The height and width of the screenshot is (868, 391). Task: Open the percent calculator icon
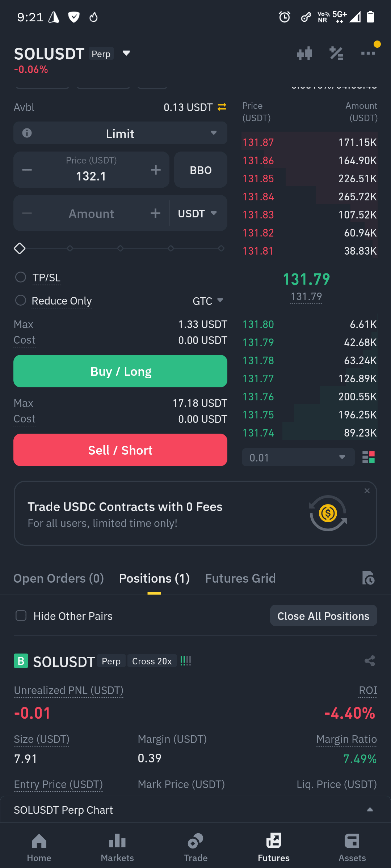336,53
